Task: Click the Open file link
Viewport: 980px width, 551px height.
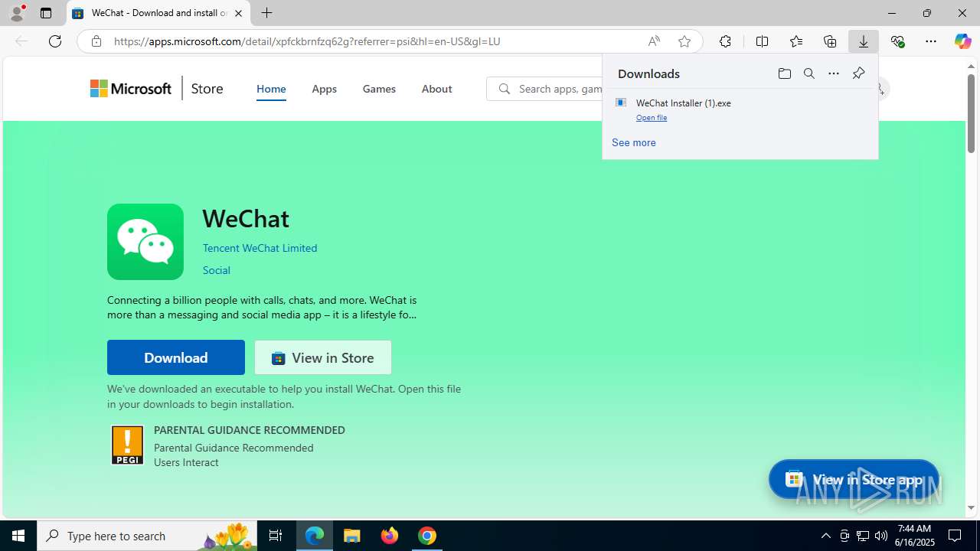Action: (x=652, y=118)
